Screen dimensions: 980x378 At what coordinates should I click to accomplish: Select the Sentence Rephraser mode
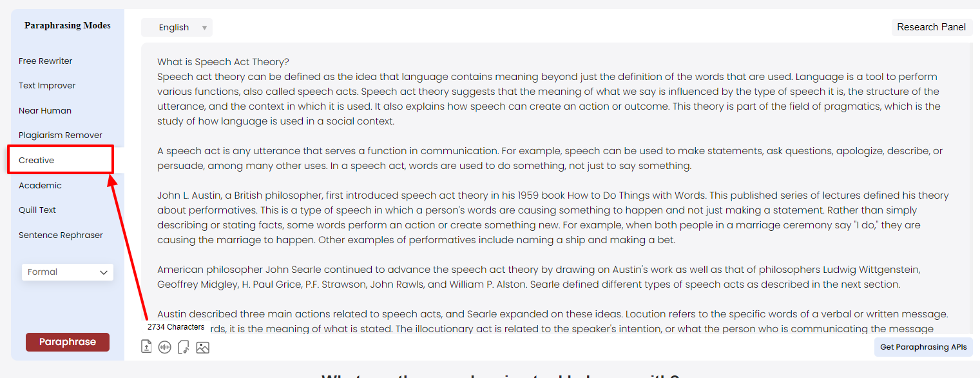point(61,235)
